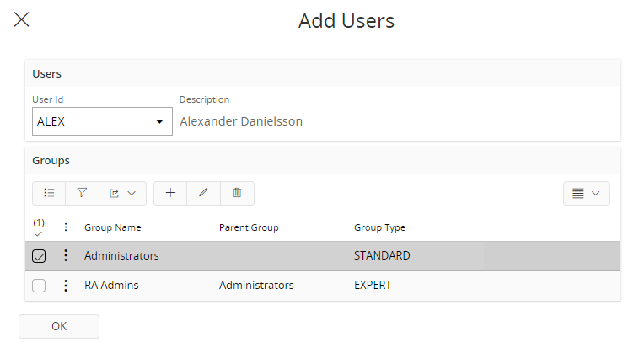Add a new group with plus icon

[x=170, y=193]
